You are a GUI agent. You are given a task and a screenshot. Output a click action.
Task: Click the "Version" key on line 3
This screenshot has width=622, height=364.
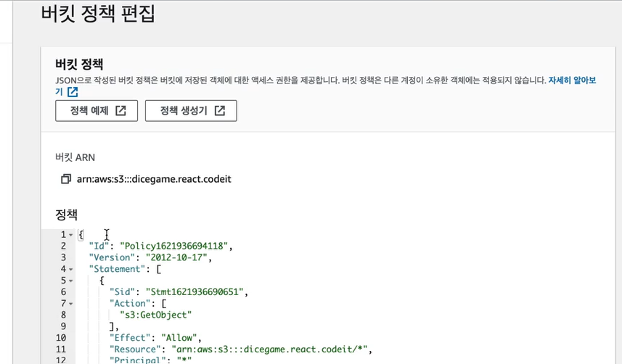tap(112, 257)
